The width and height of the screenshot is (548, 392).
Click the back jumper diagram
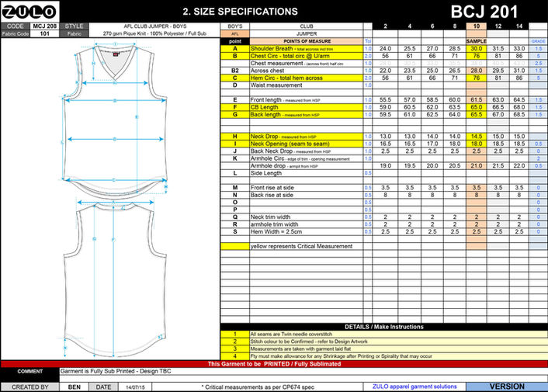[115, 279]
